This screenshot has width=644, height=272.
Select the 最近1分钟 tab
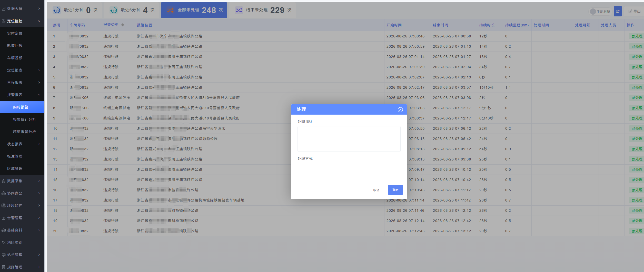76,10
